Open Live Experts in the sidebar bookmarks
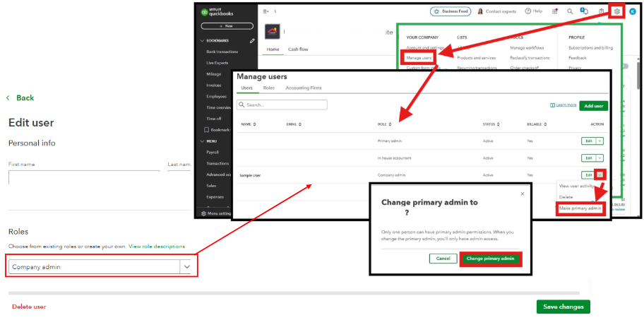The height and width of the screenshot is (320, 644). pyautogui.click(x=217, y=63)
